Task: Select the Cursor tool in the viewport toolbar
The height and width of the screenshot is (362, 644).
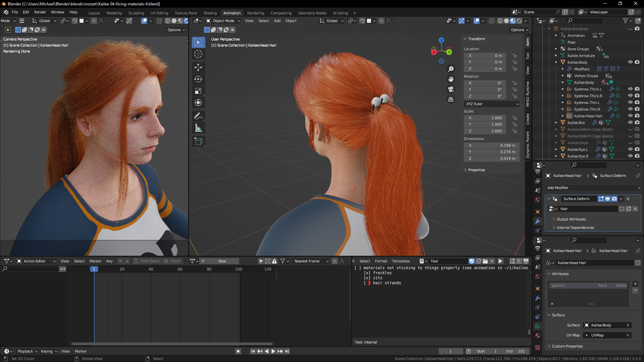Action: 198,54
